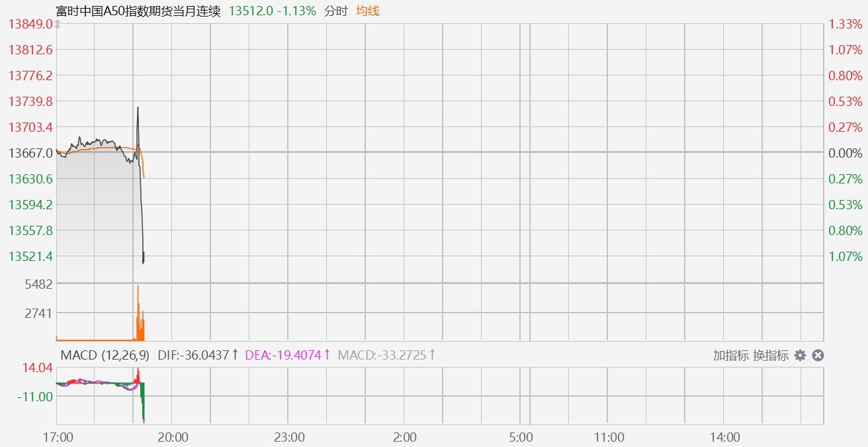Screen dimensions: 868x447
Task: Click 加指标 to add an indicator
Action: pyautogui.click(x=731, y=356)
